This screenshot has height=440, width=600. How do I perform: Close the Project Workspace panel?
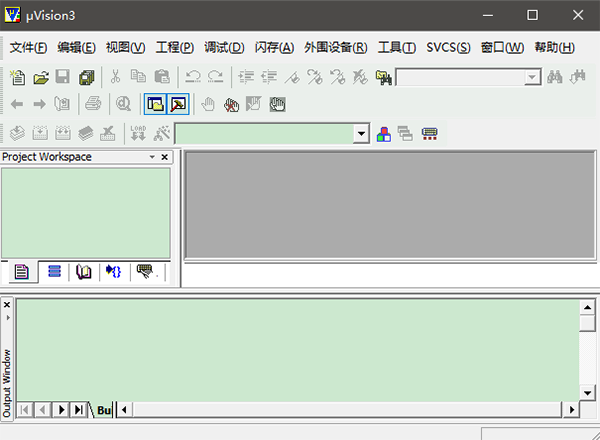[x=165, y=157]
